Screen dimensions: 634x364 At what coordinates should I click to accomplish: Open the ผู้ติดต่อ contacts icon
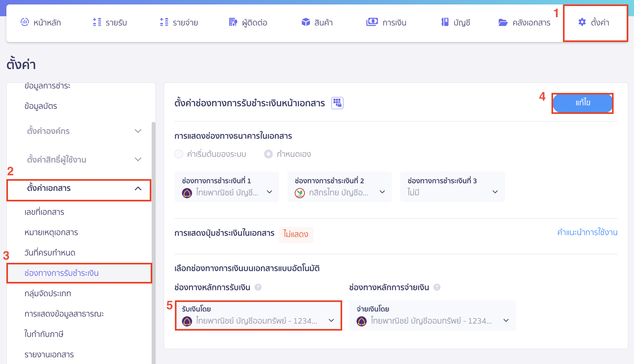pyautogui.click(x=233, y=22)
